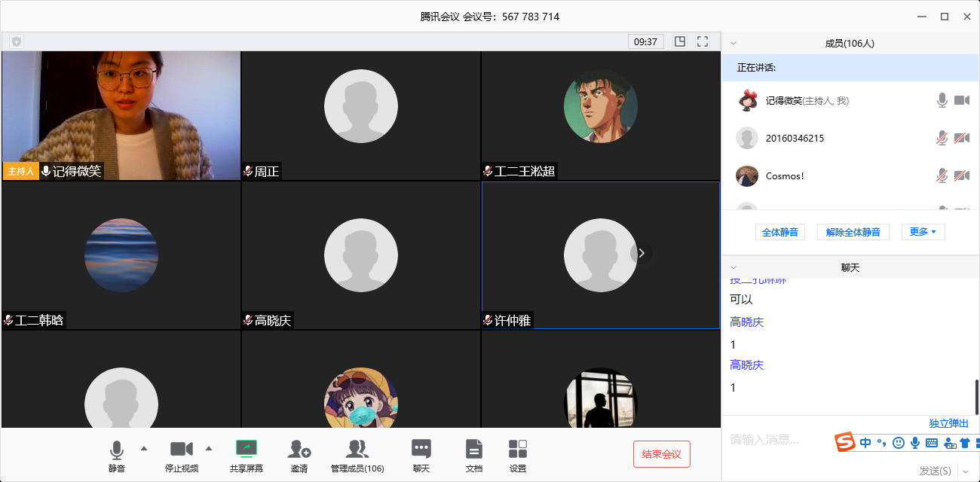Collapse the 成员 panel chevron

pyautogui.click(x=733, y=44)
